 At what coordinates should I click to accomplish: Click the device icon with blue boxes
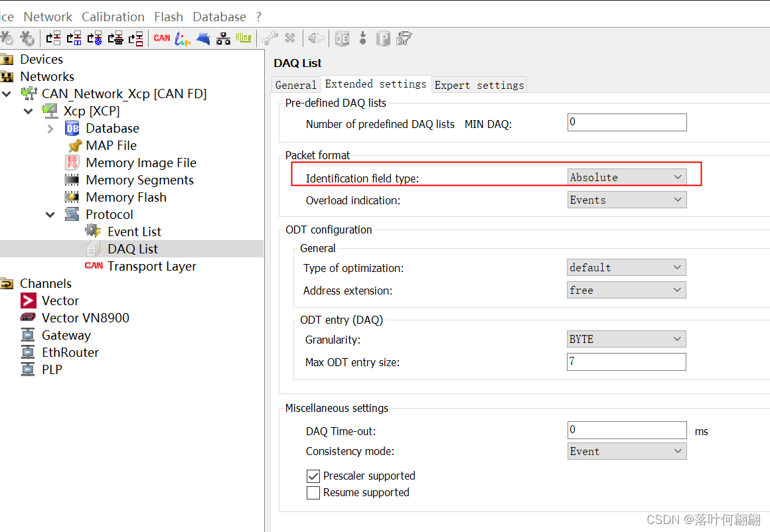tap(74, 38)
